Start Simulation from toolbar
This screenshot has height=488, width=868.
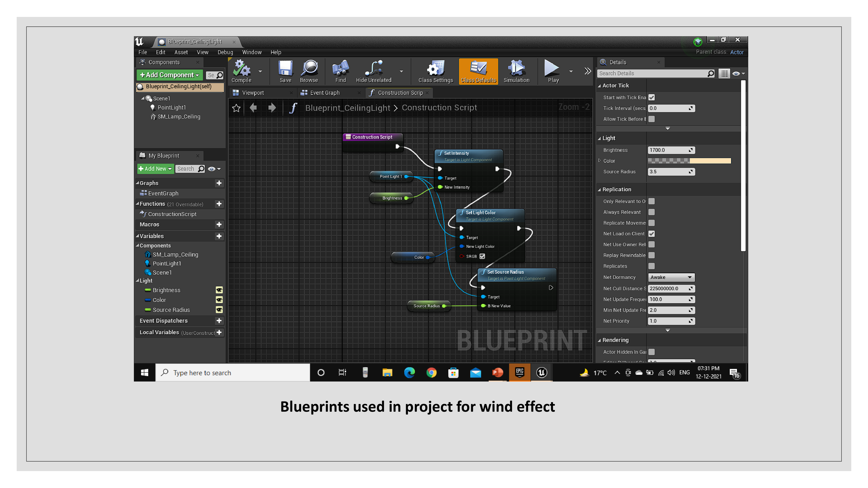[x=516, y=71]
